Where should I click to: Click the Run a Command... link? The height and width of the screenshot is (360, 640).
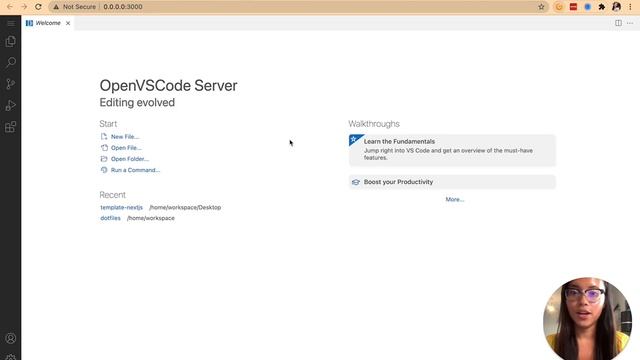coord(135,170)
